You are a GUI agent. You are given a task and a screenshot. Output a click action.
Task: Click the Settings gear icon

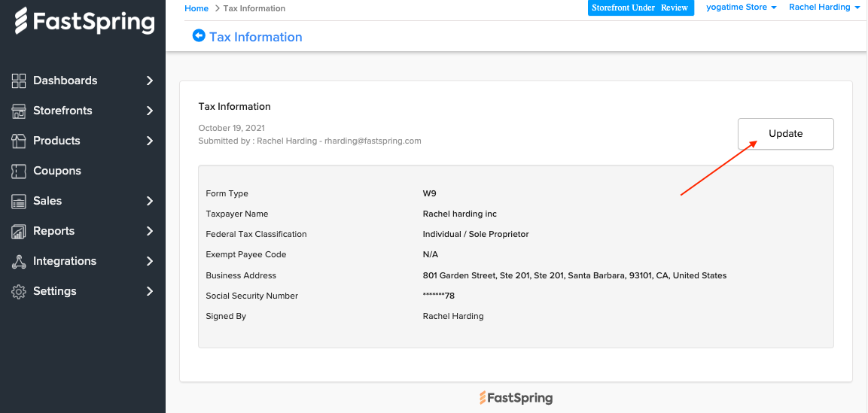click(x=19, y=291)
